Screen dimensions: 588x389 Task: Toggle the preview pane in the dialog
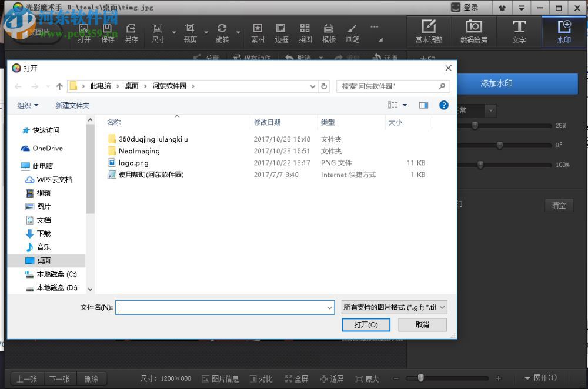(x=423, y=105)
